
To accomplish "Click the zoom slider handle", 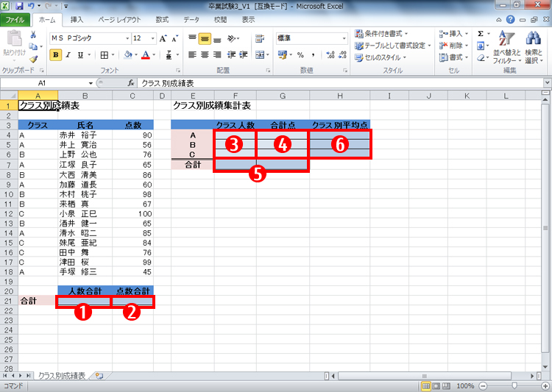I will click(x=514, y=386).
